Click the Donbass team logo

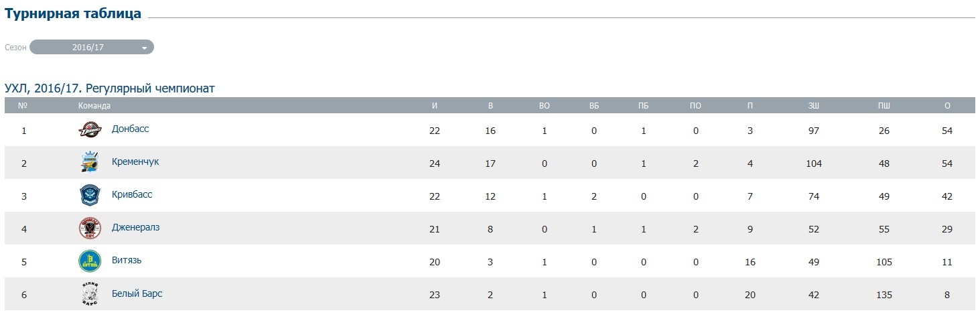pos(89,129)
